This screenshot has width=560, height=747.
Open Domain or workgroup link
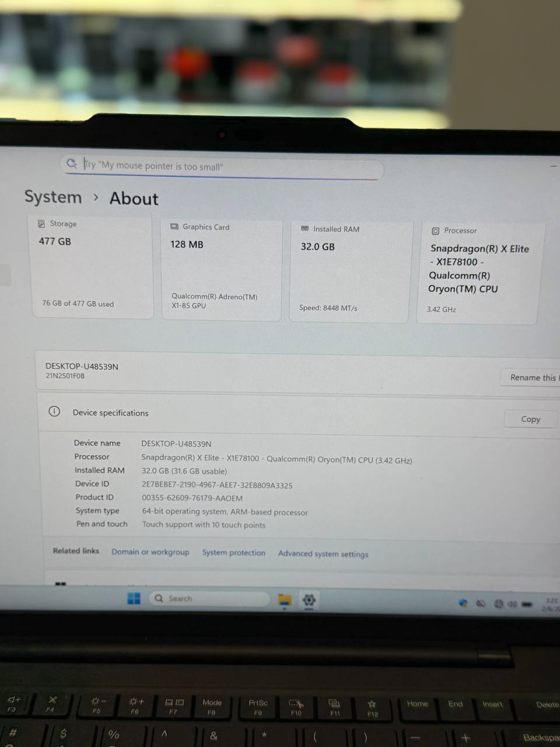(150, 552)
